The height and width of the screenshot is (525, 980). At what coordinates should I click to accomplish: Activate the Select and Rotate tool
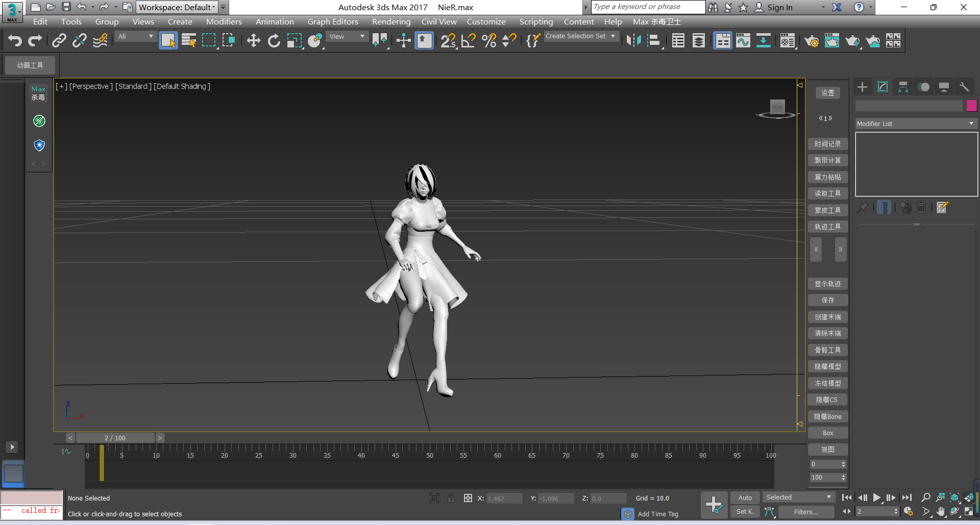tap(274, 40)
